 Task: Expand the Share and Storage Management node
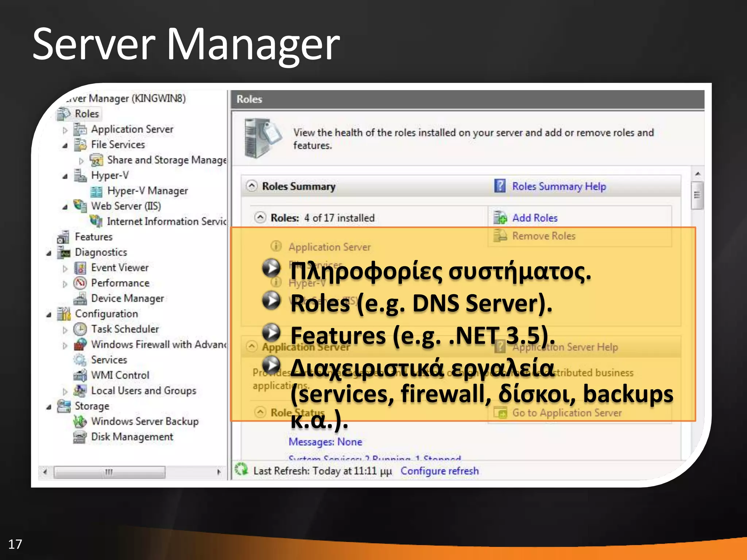[x=81, y=161]
